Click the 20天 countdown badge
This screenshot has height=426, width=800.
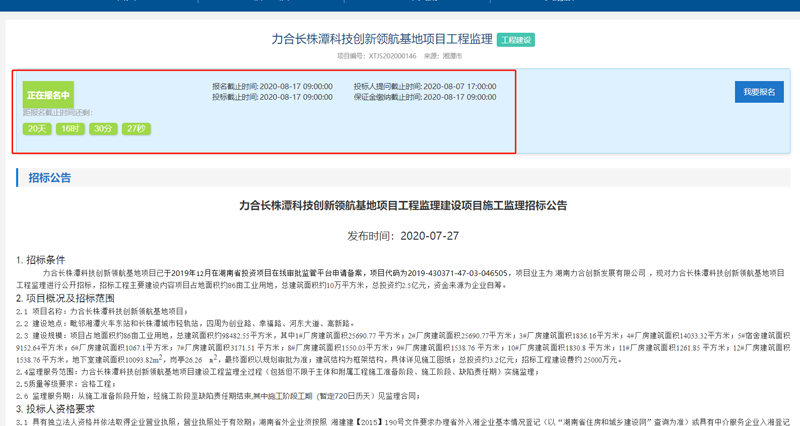pos(37,129)
